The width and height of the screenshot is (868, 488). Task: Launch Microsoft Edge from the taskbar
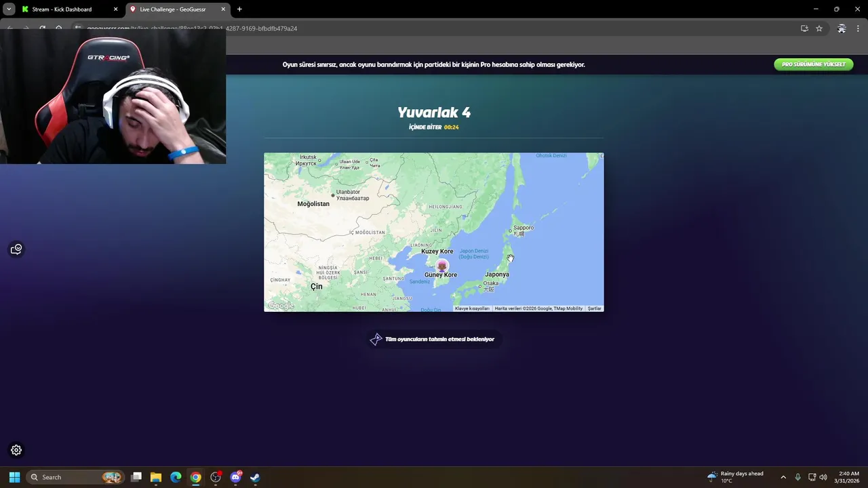click(x=176, y=477)
